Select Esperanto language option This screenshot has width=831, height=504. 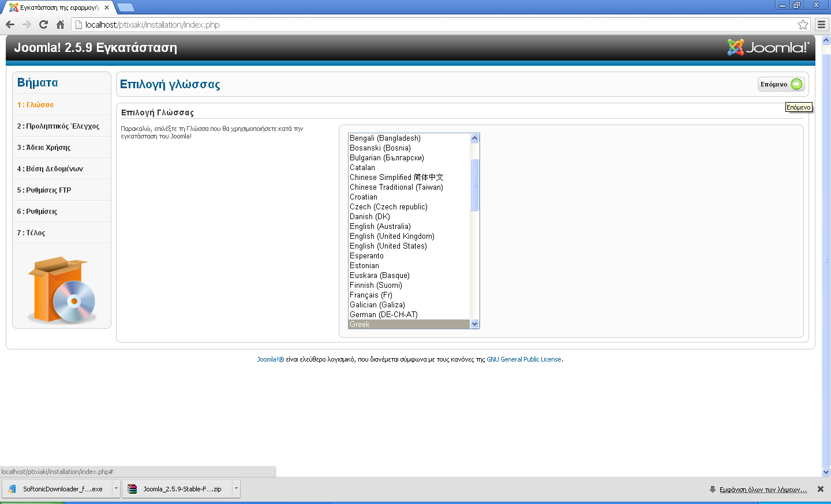pyautogui.click(x=409, y=256)
